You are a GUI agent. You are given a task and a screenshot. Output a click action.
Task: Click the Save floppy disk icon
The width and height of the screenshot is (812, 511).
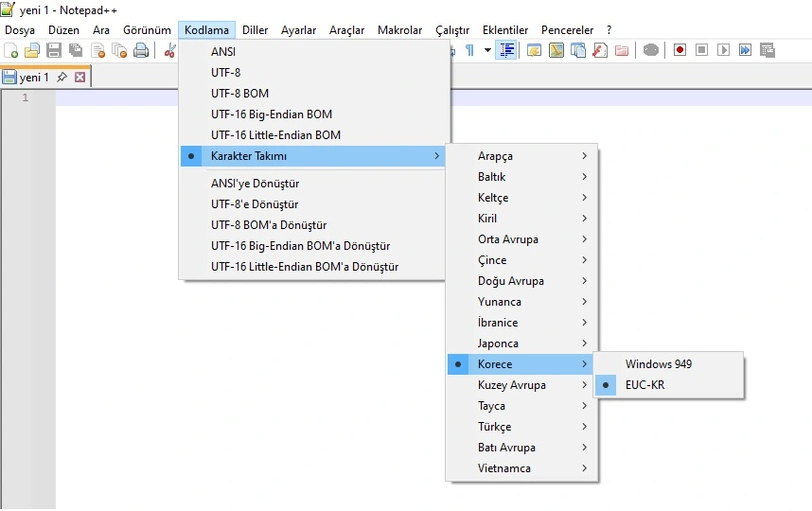click(x=54, y=50)
